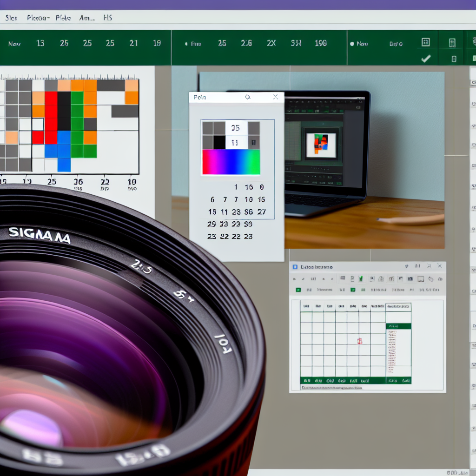This screenshot has width=476, height=476.
Task: Click blue document icon in small window title
Action: pyautogui.click(x=295, y=267)
